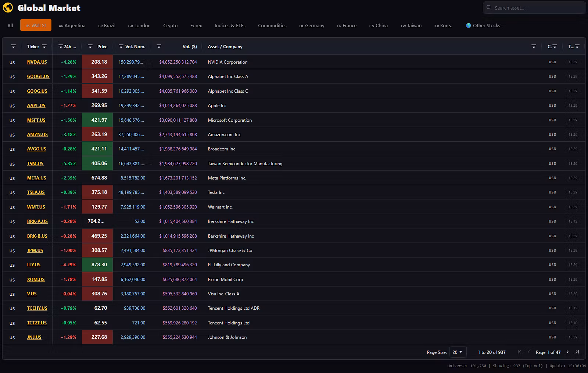Open the Korea market tab
The width and height of the screenshot is (588, 373).
coord(444,25)
